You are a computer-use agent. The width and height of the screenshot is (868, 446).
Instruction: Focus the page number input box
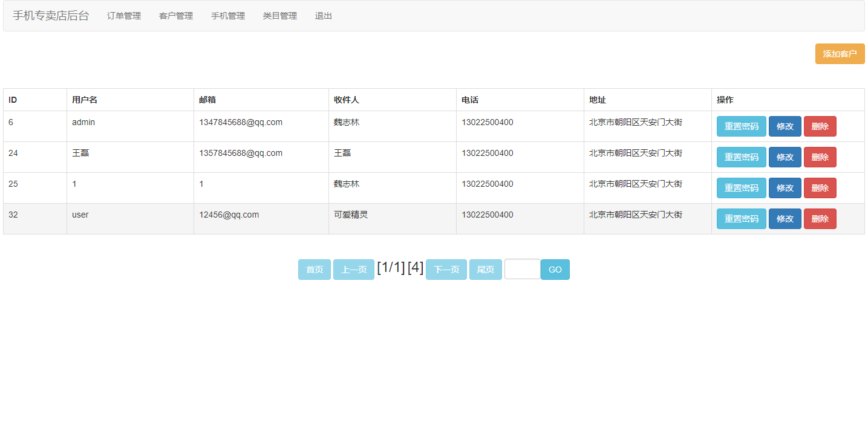click(522, 270)
